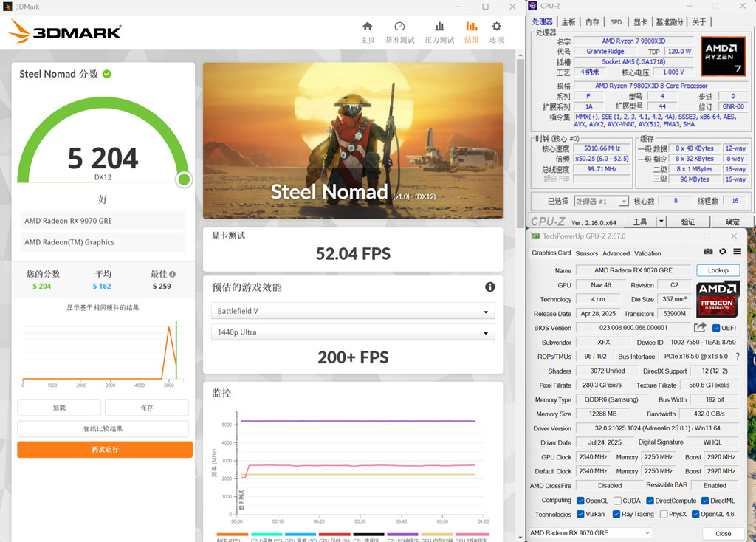Click the average score 5 162 value
756x542 pixels.
pyautogui.click(x=102, y=286)
